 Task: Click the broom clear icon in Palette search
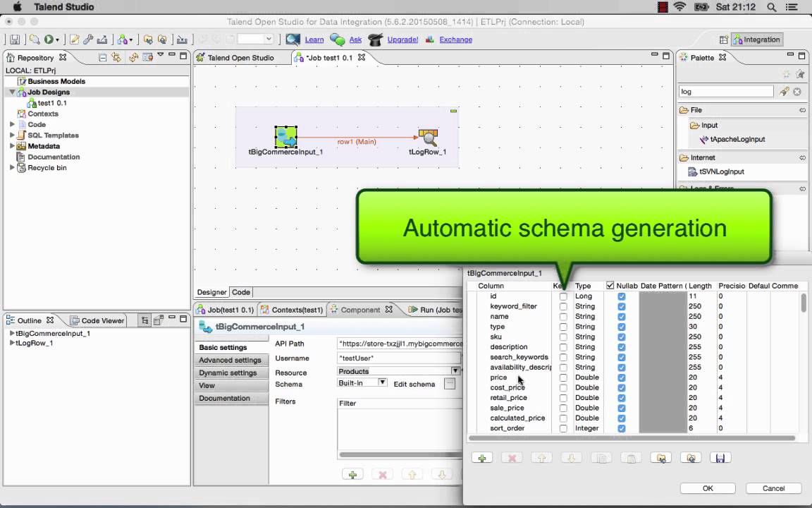click(784, 92)
